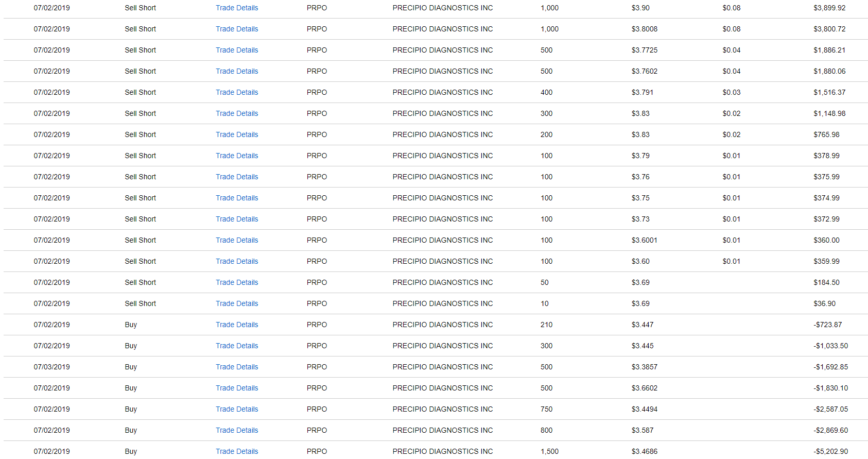Screen dimensions: 868x459
Task: Click Trade Details on the $378.99 row
Action: [x=237, y=156]
